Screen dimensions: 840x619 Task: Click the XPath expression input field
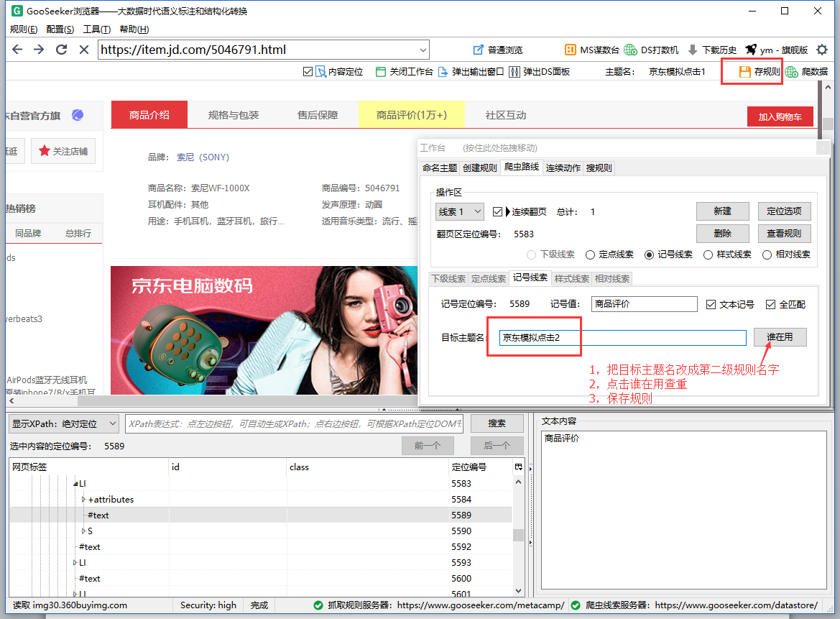pos(294,424)
